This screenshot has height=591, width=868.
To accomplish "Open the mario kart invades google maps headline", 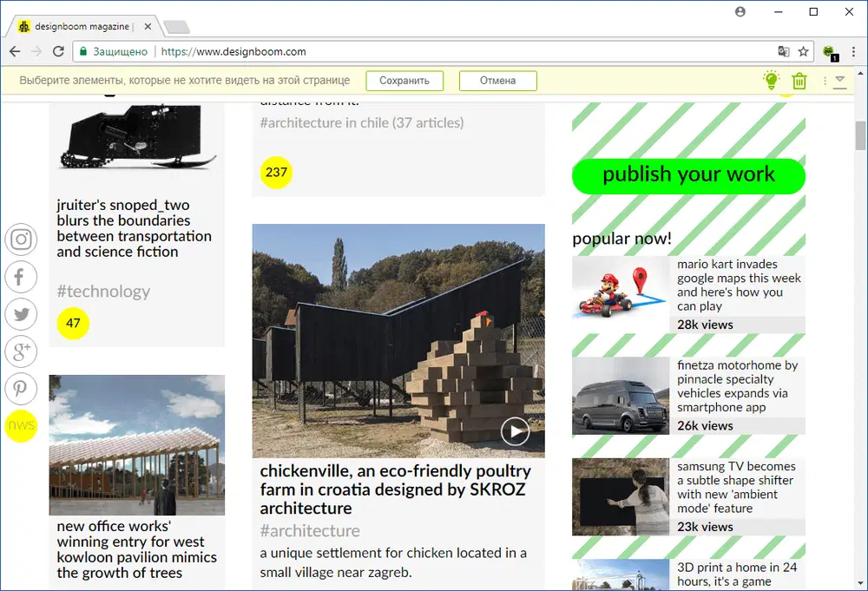I will click(739, 286).
